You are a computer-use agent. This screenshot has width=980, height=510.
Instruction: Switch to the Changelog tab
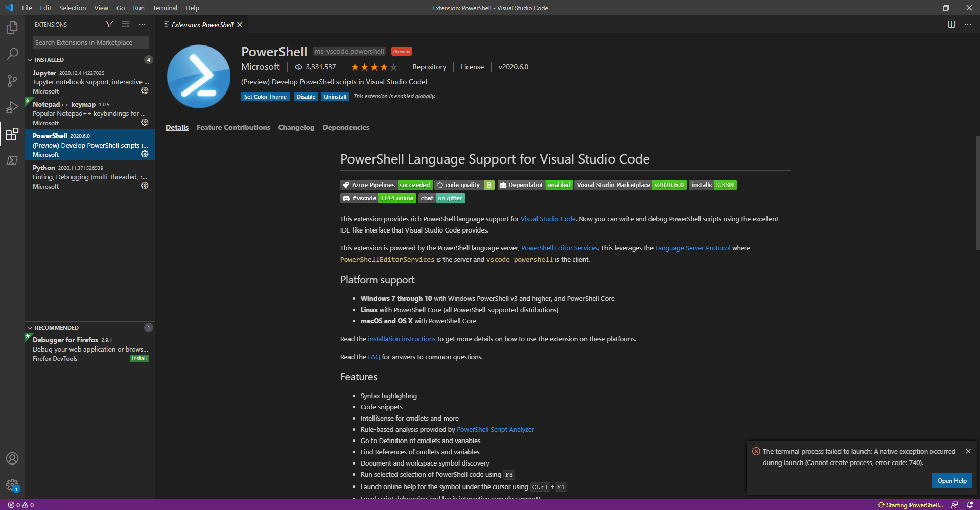[296, 127]
